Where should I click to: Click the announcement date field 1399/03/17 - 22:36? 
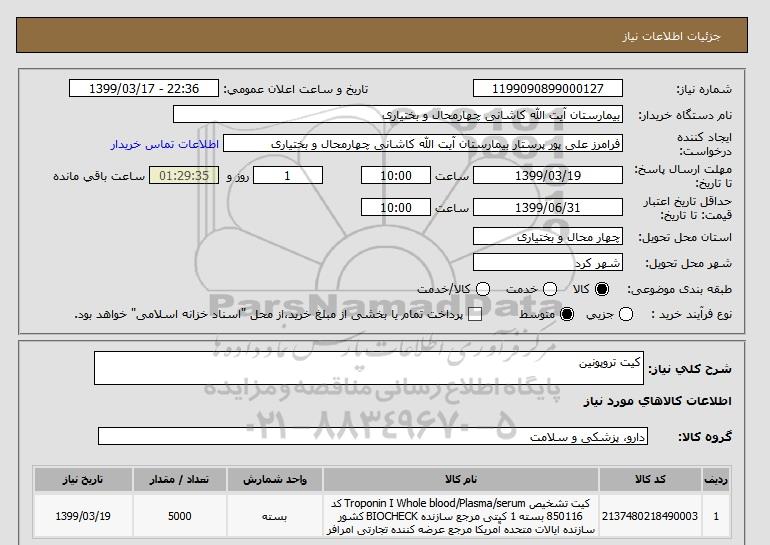tap(144, 88)
